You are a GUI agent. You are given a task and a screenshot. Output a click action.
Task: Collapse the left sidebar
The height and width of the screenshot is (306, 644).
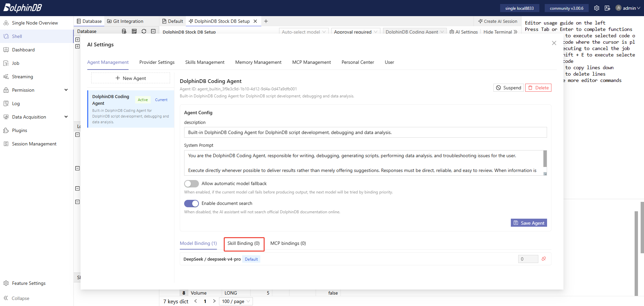tap(17, 298)
